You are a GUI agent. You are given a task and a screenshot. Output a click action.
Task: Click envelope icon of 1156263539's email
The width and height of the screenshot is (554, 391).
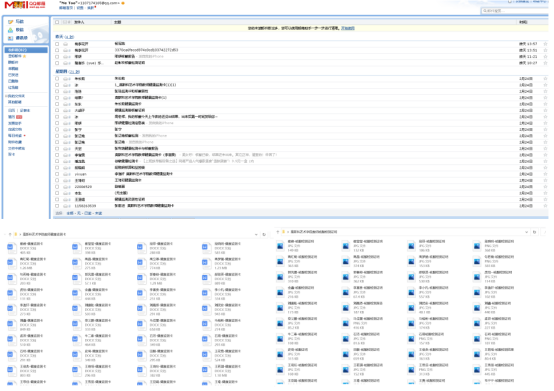click(66, 206)
